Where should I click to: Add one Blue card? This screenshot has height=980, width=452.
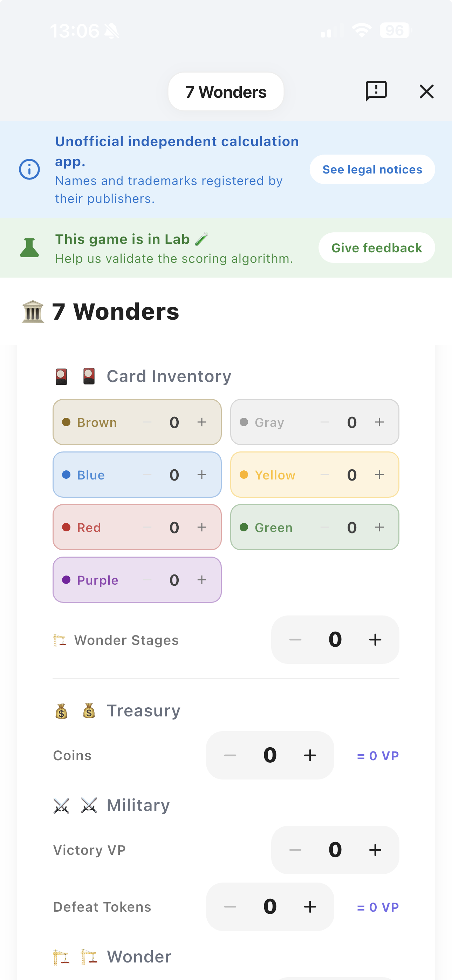coord(202,474)
